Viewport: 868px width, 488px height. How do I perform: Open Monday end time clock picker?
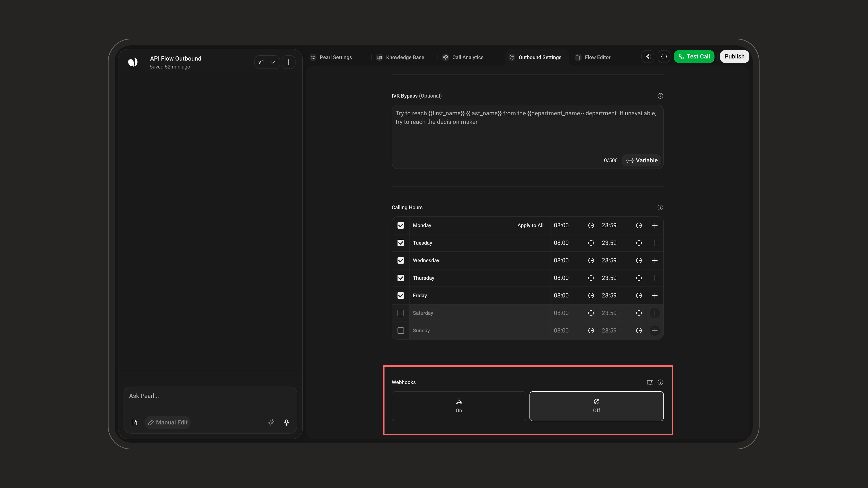tap(638, 225)
